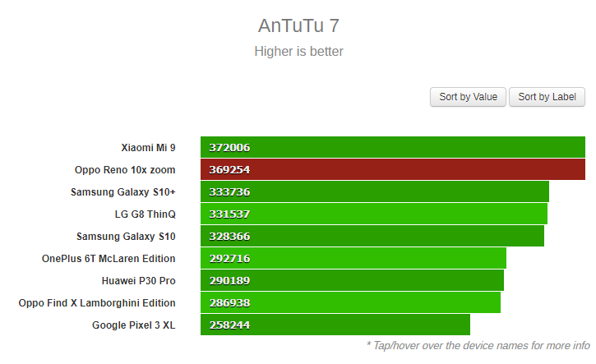Click the Sort by Label button
Screen dimensions: 596x364
pyautogui.click(x=547, y=97)
